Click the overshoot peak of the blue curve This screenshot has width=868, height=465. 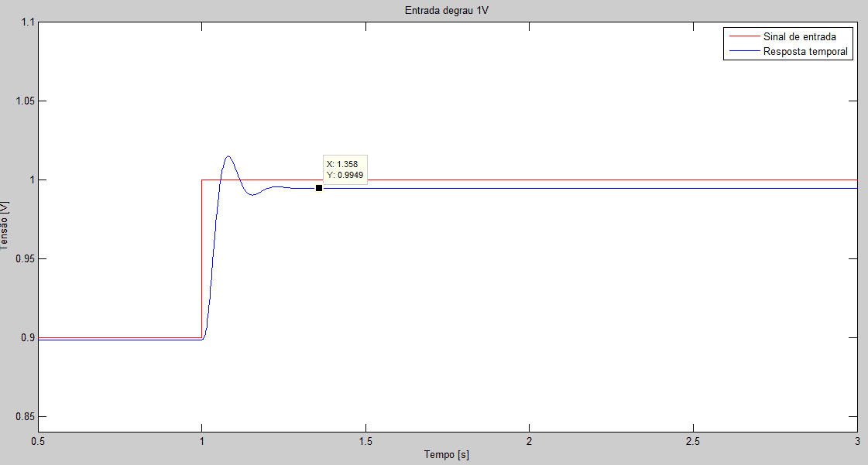[228, 156]
